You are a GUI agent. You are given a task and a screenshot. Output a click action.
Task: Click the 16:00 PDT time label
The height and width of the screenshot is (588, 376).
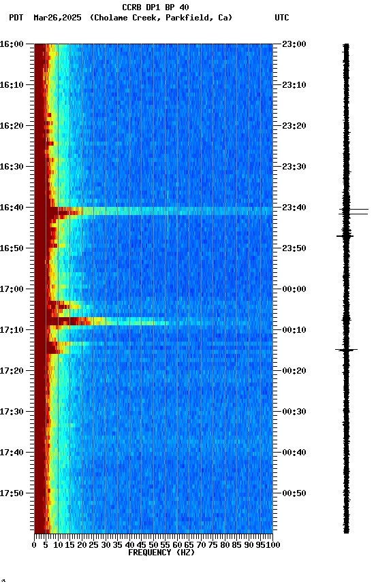pyautogui.click(x=12, y=44)
